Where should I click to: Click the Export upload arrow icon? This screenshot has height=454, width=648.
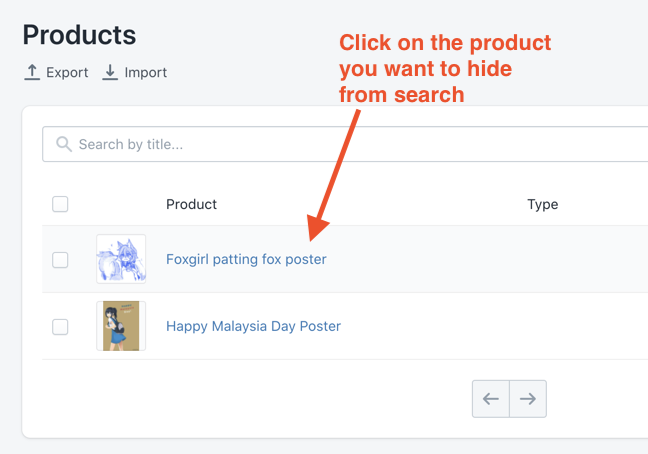click(x=32, y=72)
